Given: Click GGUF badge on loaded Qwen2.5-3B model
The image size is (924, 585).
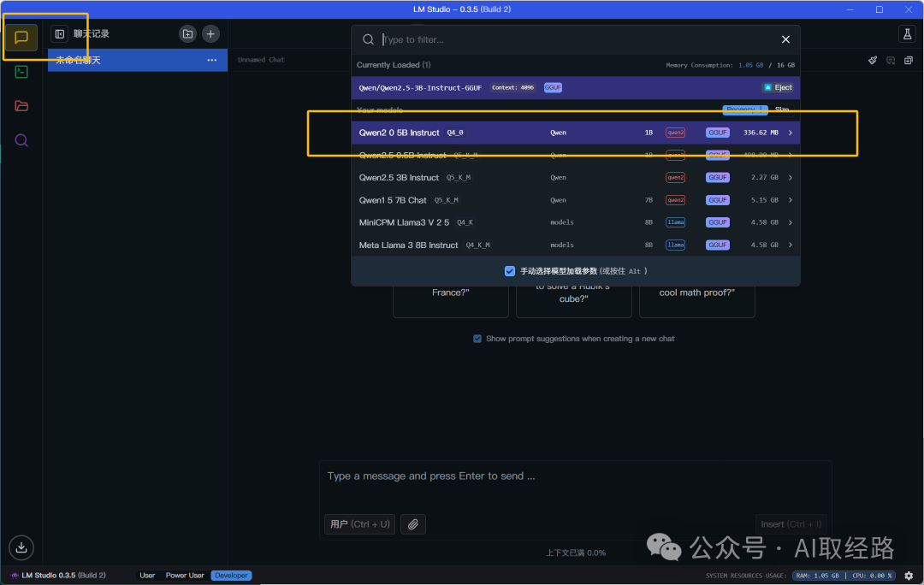Looking at the screenshot, I should [x=553, y=88].
